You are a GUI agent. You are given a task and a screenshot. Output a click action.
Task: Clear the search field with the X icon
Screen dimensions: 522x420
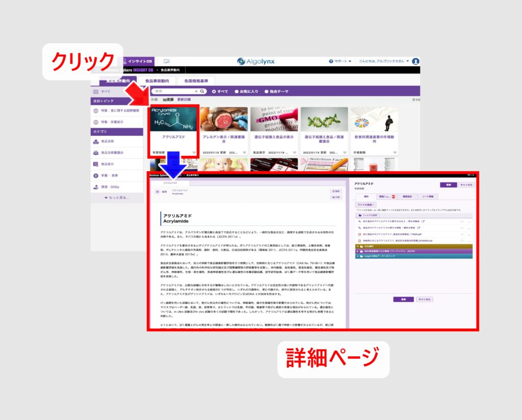coord(196,91)
